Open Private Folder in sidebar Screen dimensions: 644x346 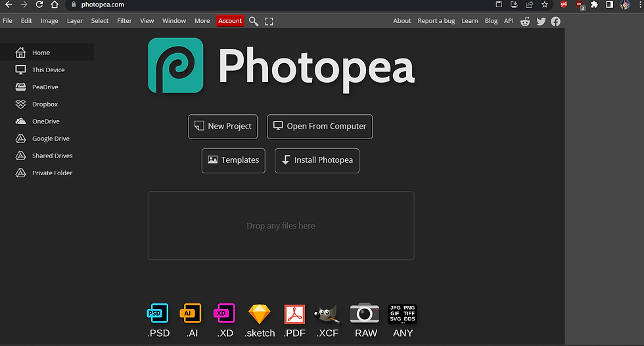tap(47, 173)
